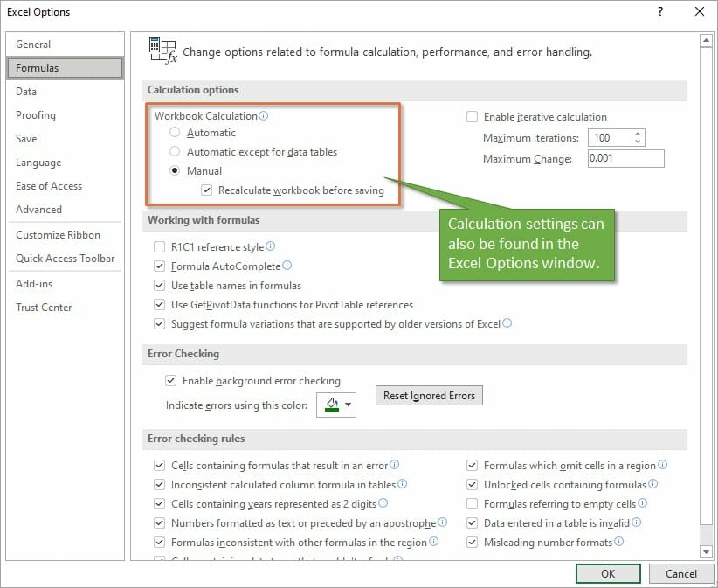
Task: Uncheck Recalculate workbook before saving
Action: 207,190
